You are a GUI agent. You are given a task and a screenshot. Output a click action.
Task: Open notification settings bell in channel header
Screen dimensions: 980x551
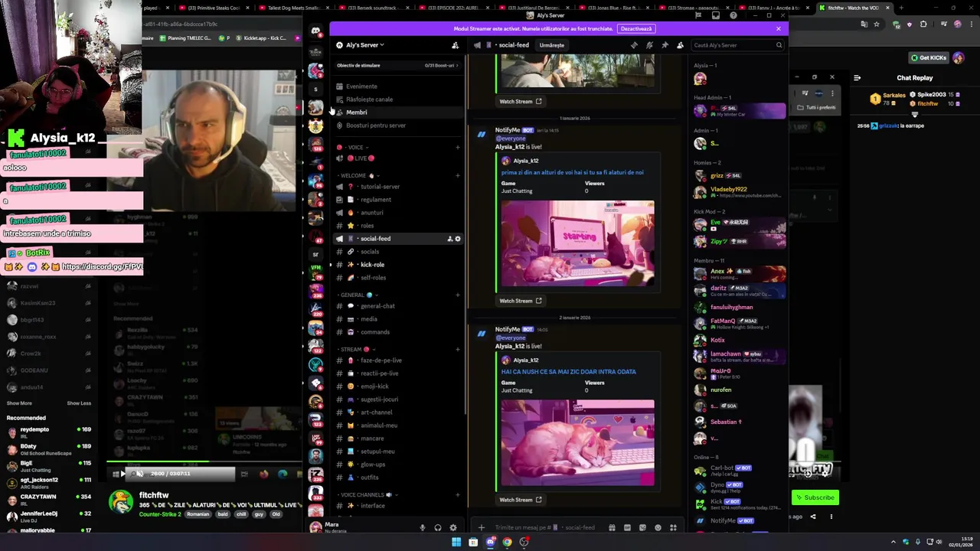(x=649, y=45)
